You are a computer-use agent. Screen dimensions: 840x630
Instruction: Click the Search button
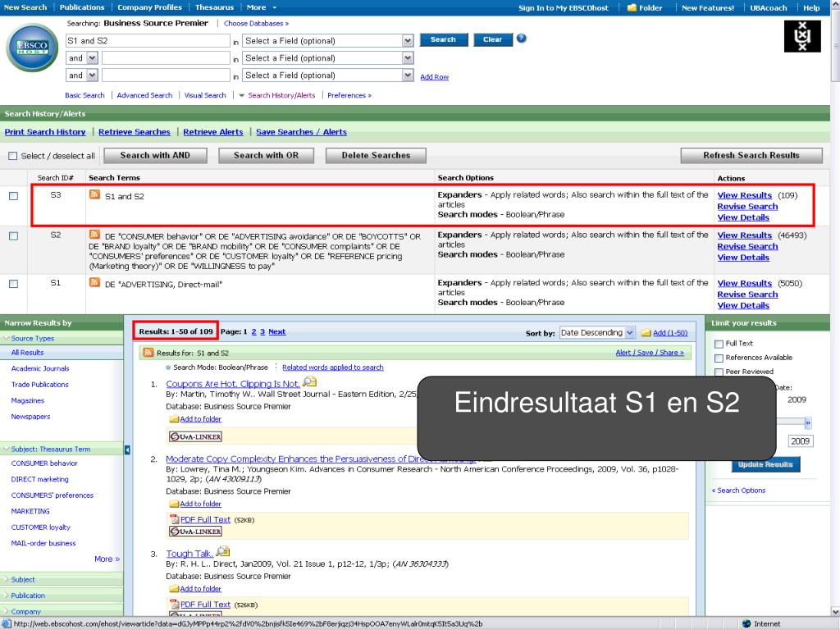pos(443,39)
